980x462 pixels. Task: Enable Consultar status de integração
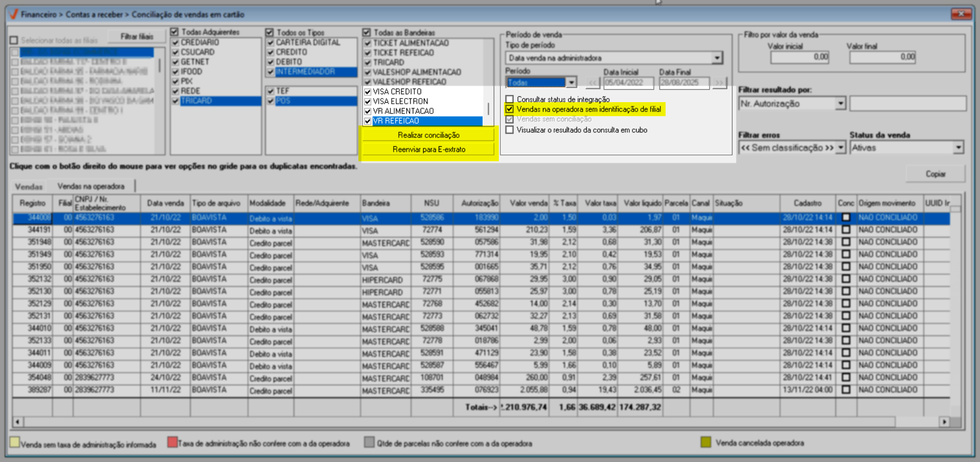[510, 99]
